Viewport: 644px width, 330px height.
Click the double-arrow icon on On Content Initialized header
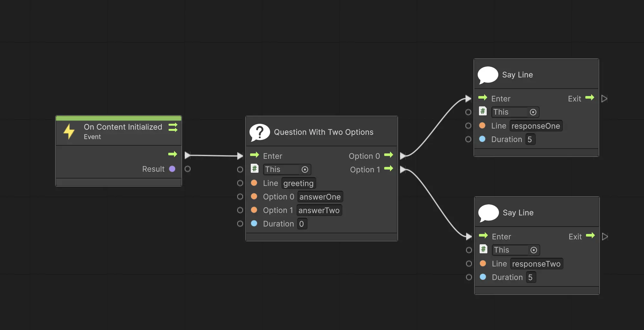point(173,128)
